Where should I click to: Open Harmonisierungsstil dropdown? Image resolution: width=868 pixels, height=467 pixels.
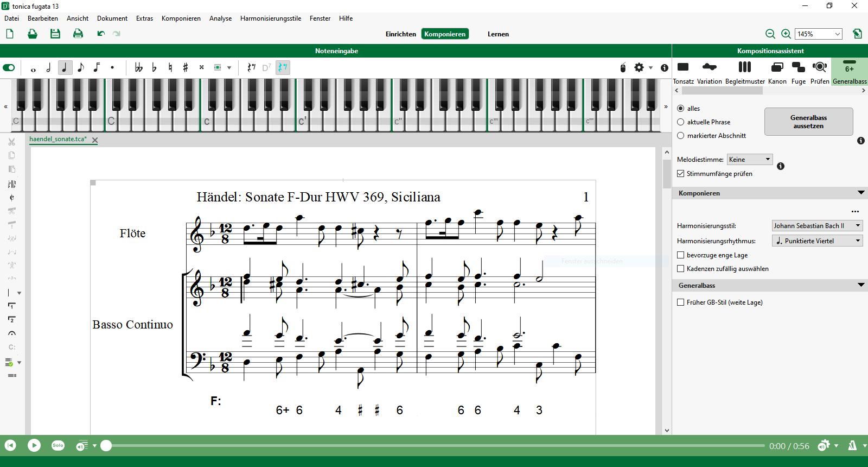tap(817, 225)
